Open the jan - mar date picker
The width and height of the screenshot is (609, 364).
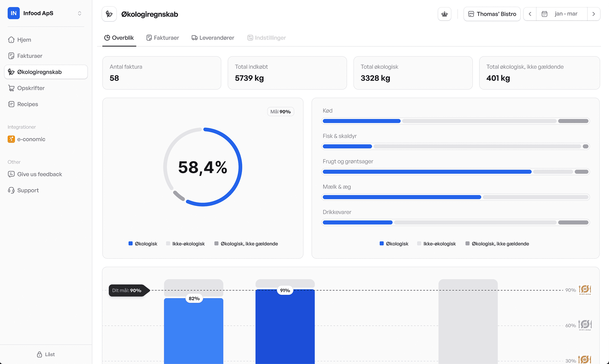562,14
